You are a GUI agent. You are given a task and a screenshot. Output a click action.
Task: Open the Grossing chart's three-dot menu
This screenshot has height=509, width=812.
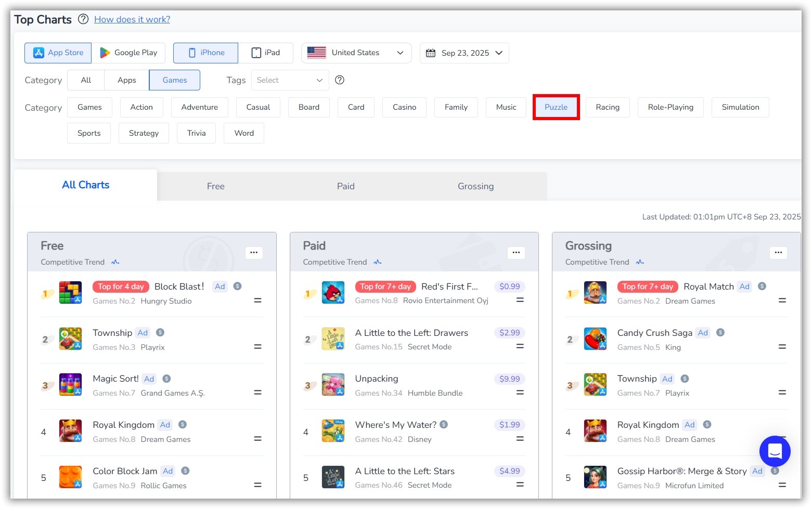(x=778, y=253)
